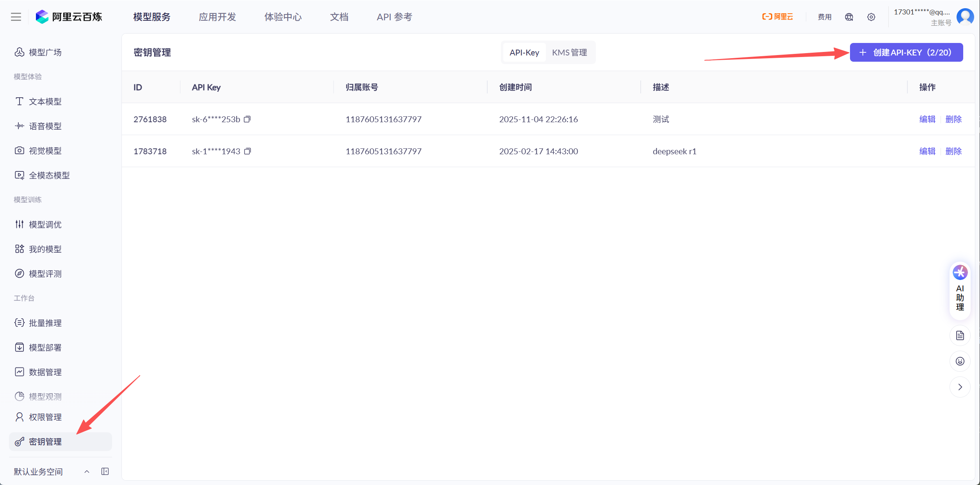Open 应用开发 top menu
The height and width of the screenshot is (485, 980).
(x=217, y=17)
